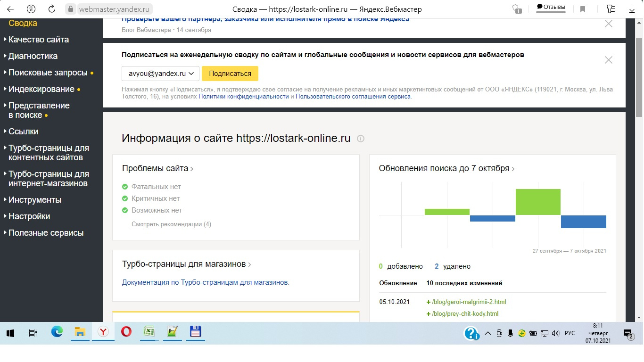Open the Windows Start menu
This screenshot has height=362, width=644.
pos(10,333)
